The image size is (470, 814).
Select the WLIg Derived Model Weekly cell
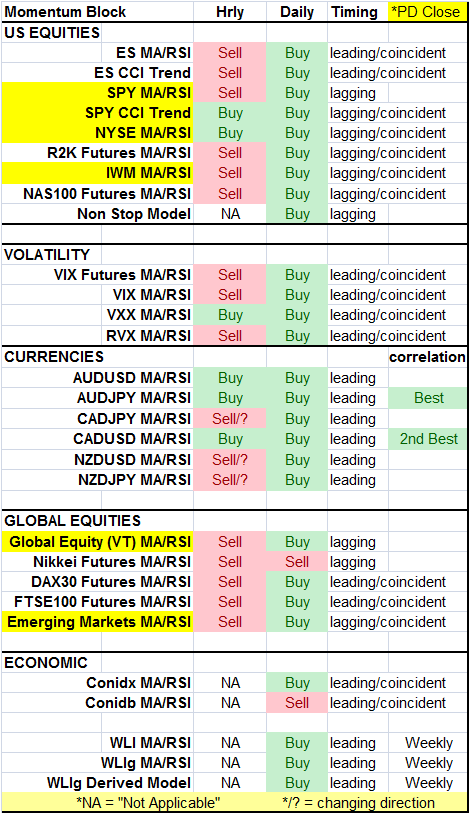[x=428, y=783]
